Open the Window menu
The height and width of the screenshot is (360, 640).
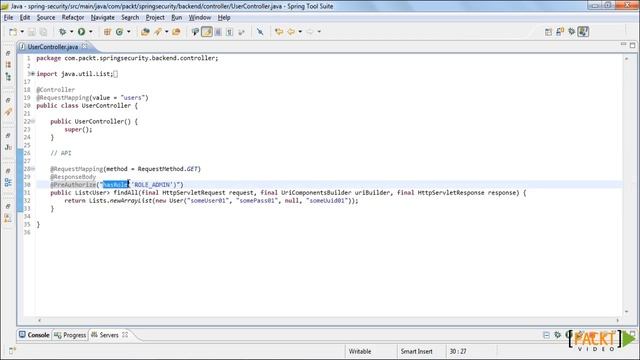[200, 18]
